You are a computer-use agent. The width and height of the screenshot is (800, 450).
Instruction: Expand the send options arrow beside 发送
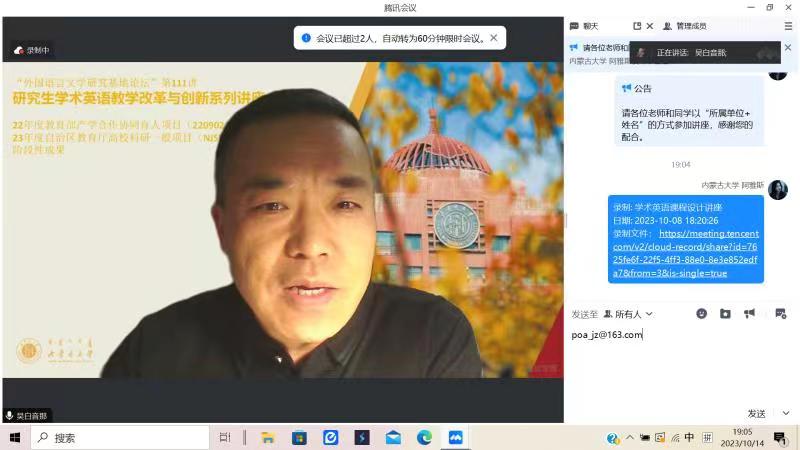click(786, 413)
